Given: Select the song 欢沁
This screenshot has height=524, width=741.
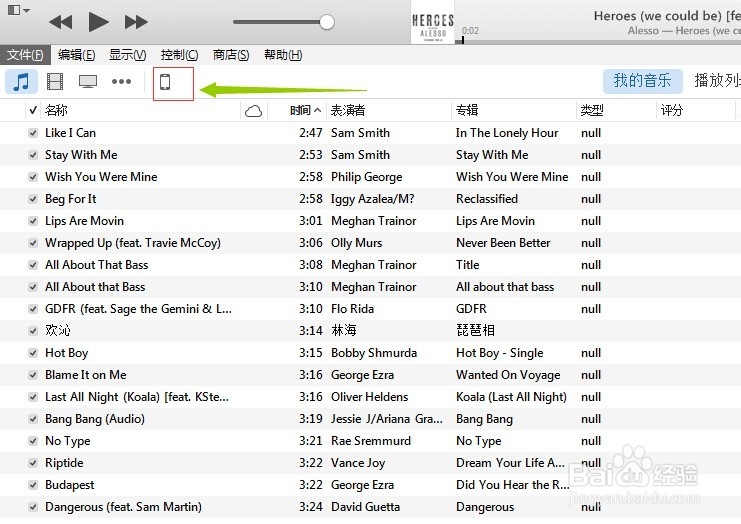Looking at the screenshot, I should [58, 330].
